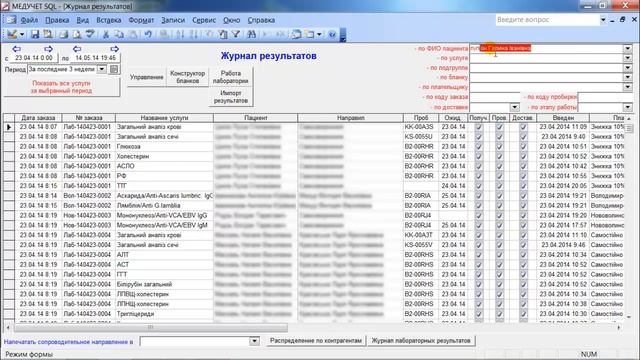Open the Записи menu

173,20
